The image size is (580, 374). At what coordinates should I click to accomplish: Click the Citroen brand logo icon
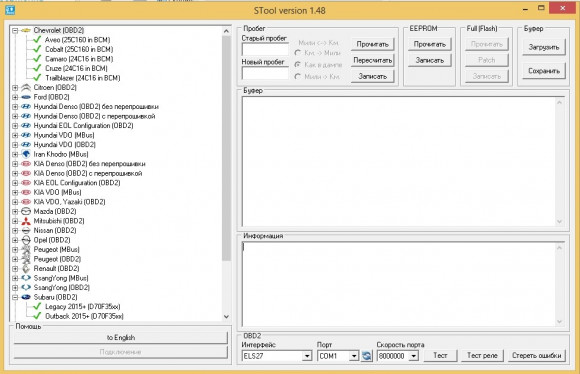coord(26,88)
